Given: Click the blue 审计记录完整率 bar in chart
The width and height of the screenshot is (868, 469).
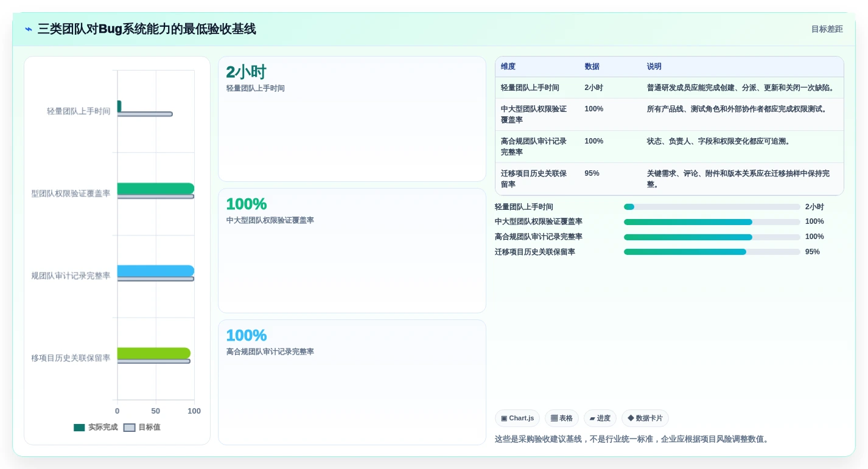Looking at the screenshot, I should tap(156, 271).
